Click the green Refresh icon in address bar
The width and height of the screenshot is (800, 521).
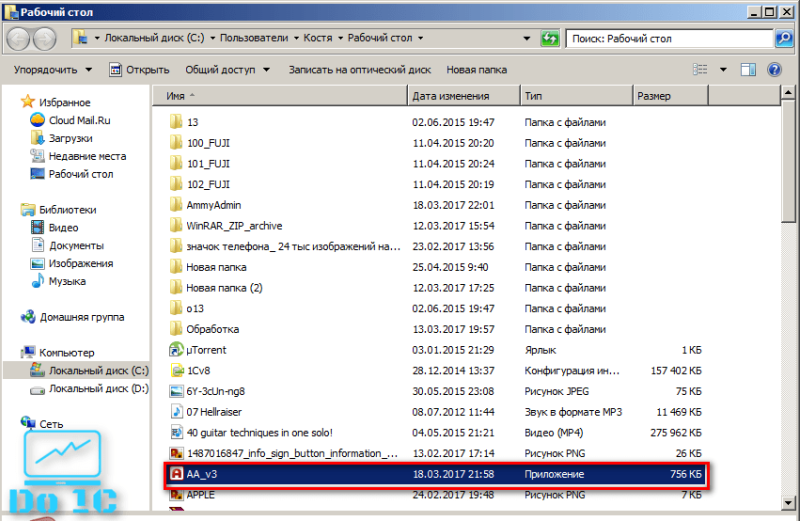tap(549, 38)
